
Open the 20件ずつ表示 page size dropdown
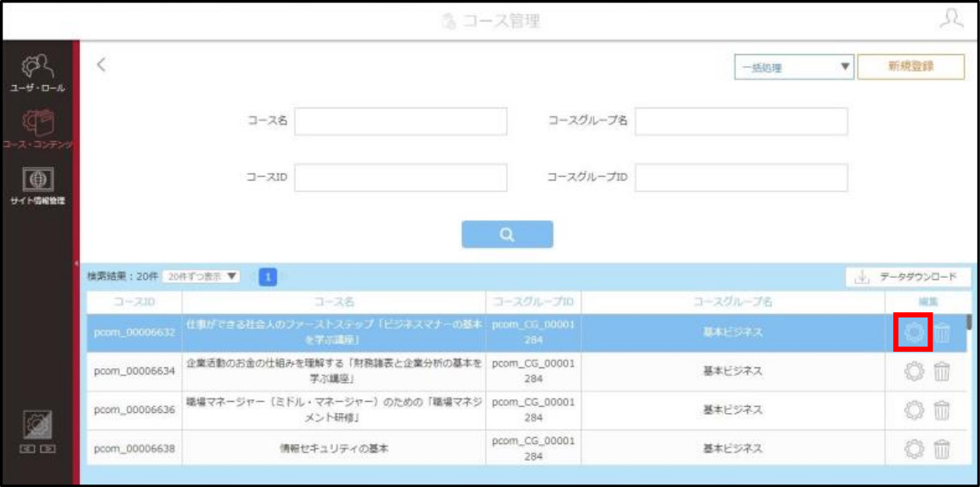pos(201,276)
